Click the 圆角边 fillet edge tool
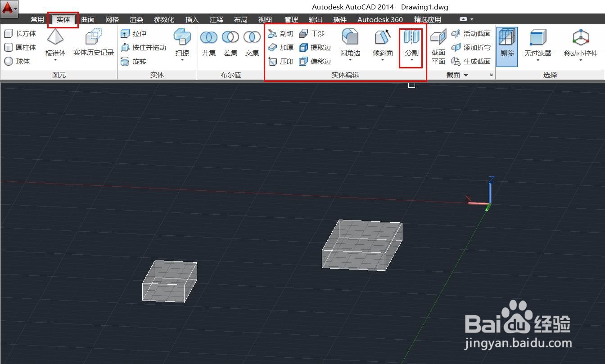Image resolution: width=605 pixels, height=364 pixels. (350, 42)
